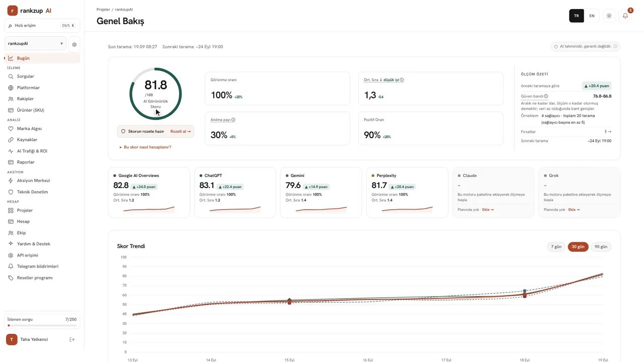Click the info icon next to Anılma payı
The width and height of the screenshot is (644, 362).
pyautogui.click(x=233, y=120)
